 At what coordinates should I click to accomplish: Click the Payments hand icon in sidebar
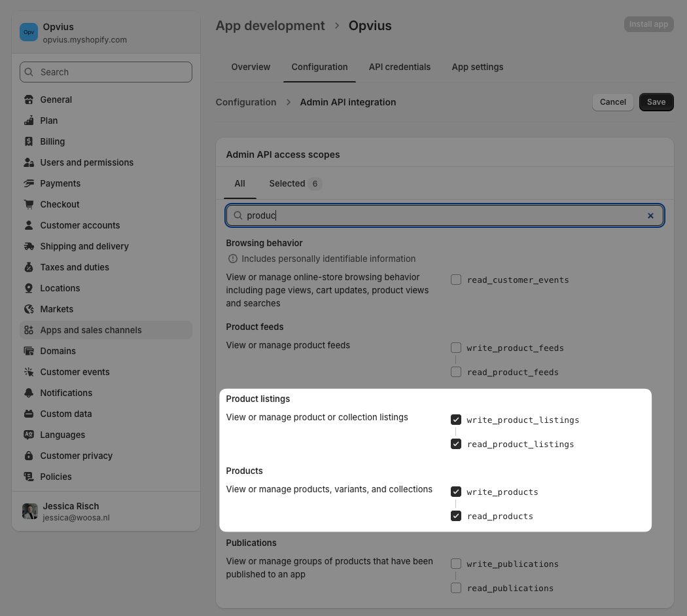29,183
